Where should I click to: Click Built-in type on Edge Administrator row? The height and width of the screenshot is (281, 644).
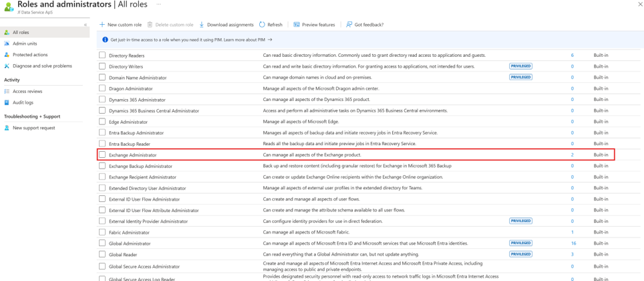coord(601,122)
